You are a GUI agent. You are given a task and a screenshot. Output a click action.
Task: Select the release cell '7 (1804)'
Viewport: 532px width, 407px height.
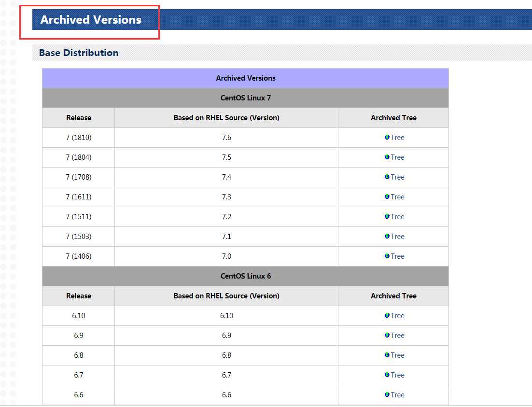pos(78,157)
